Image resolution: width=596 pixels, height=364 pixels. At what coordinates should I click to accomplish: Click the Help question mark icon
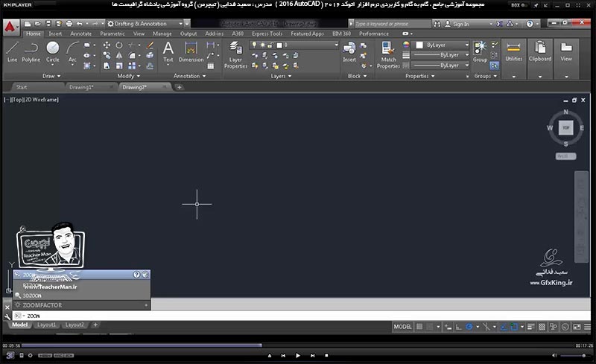(x=530, y=24)
